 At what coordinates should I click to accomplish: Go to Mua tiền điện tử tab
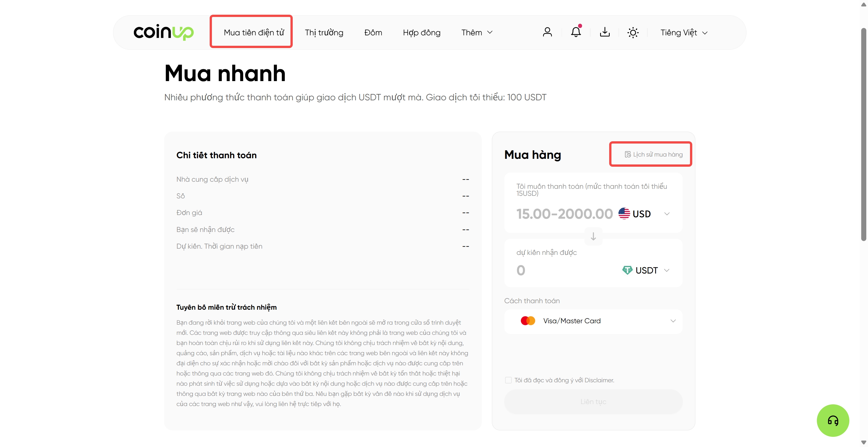coord(254,33)
